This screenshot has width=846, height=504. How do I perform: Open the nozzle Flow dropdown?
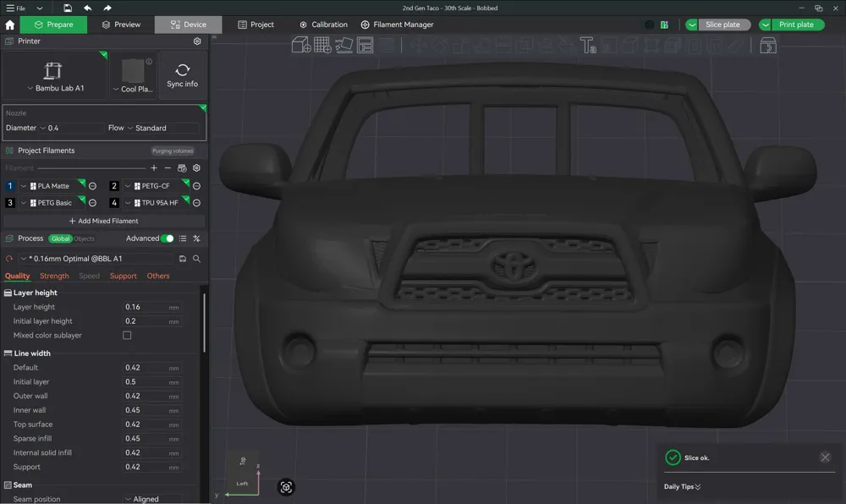point(162,129)
